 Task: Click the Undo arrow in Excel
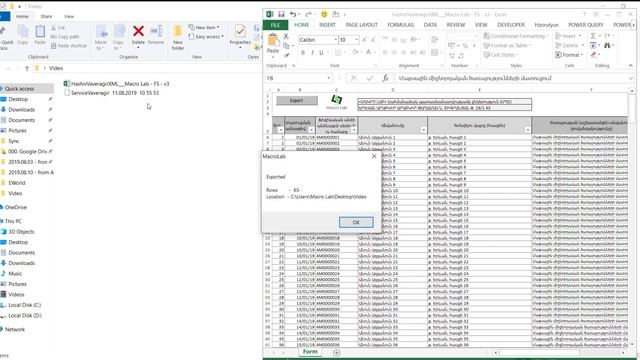click(293, 14)
